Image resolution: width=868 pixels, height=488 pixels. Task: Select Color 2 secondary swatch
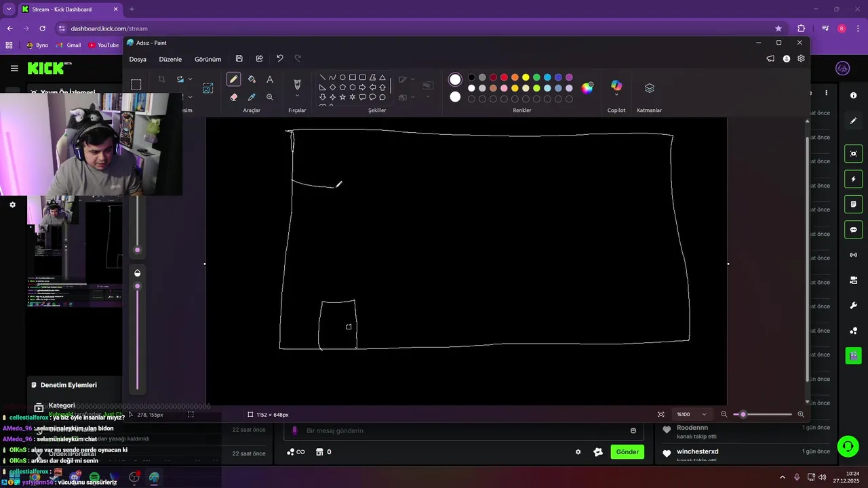[x=455, y=97]
